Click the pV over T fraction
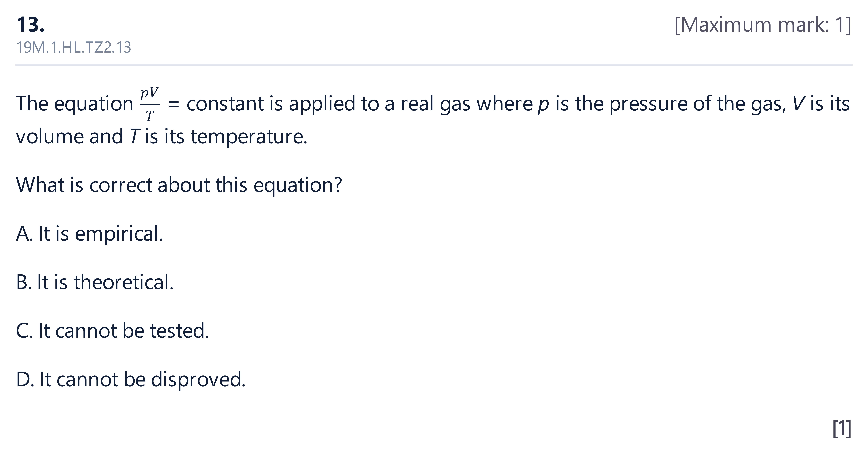 [x=150, y=104]
